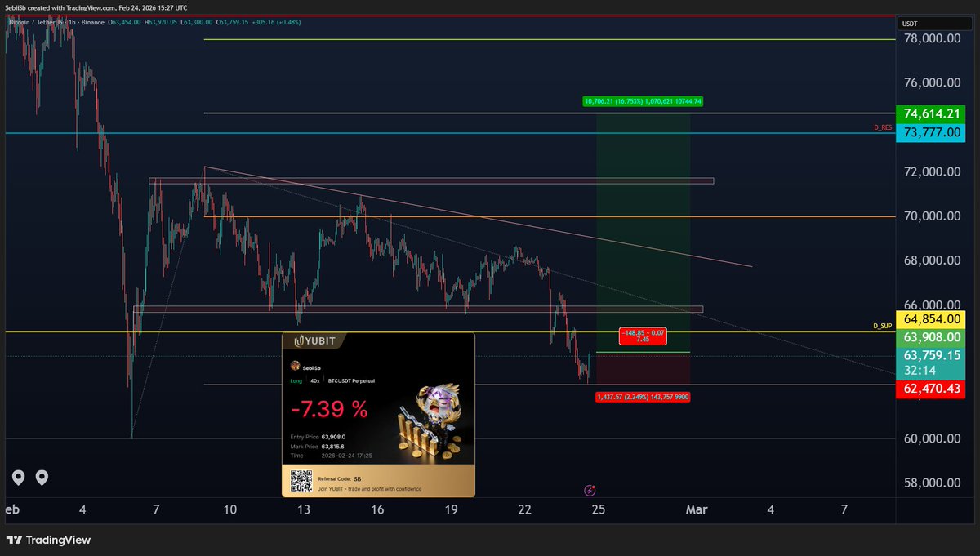980x556 pixels.
Task: Click the Mar label on the time axis
Action: coord(696,509)
